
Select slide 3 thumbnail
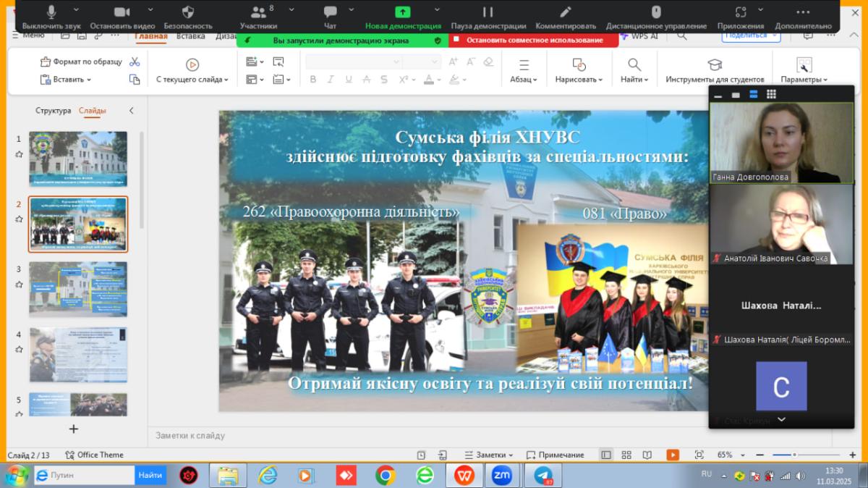click(x=78, y=288)
